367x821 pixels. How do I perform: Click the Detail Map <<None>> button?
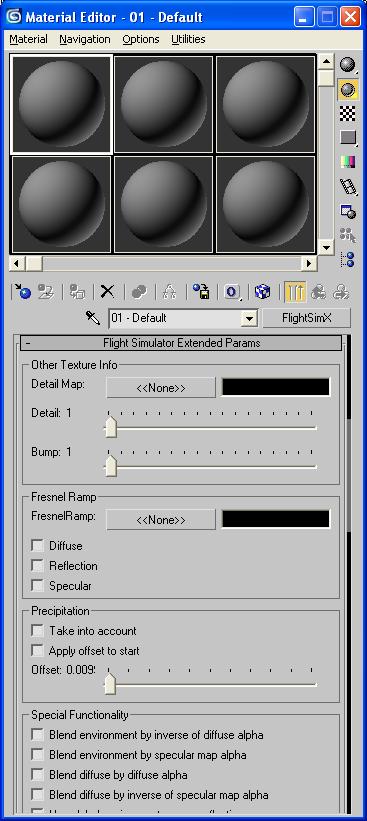[x=161, y=388]
